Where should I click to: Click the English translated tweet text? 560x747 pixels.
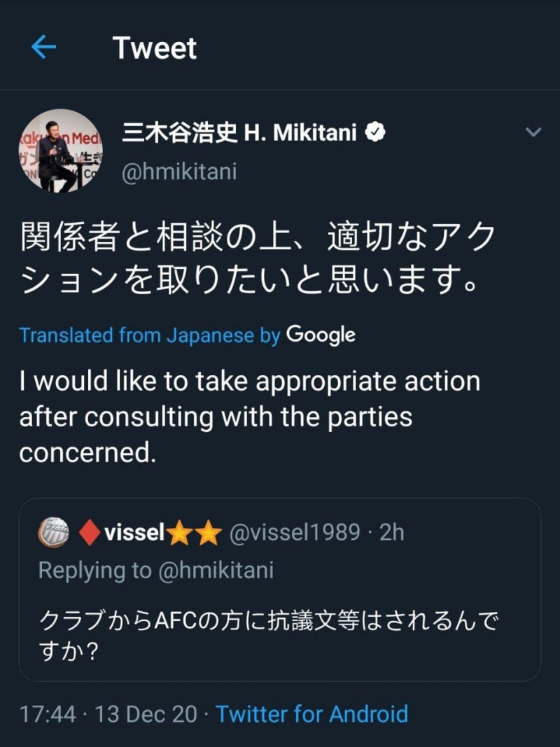coord(249,417)
